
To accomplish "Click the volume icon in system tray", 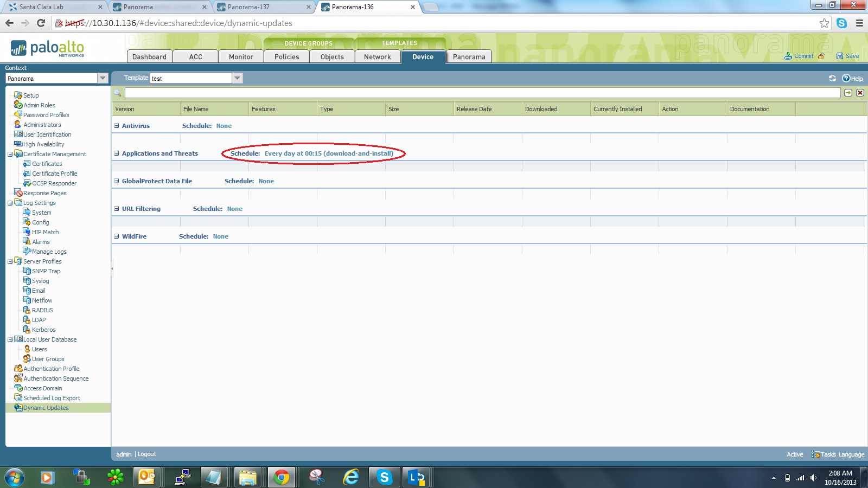I will coord(813,478).
